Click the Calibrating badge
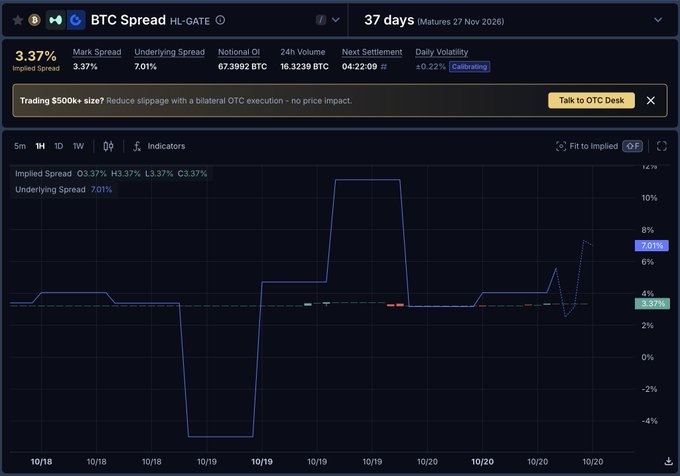 tap(469, 67)
